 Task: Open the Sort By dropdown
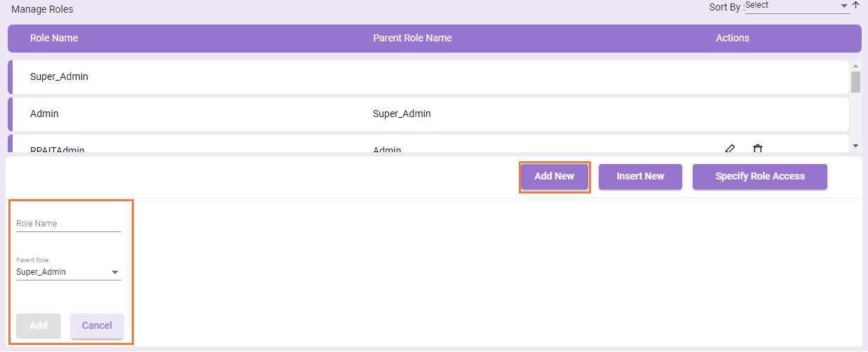coord(796,6)
